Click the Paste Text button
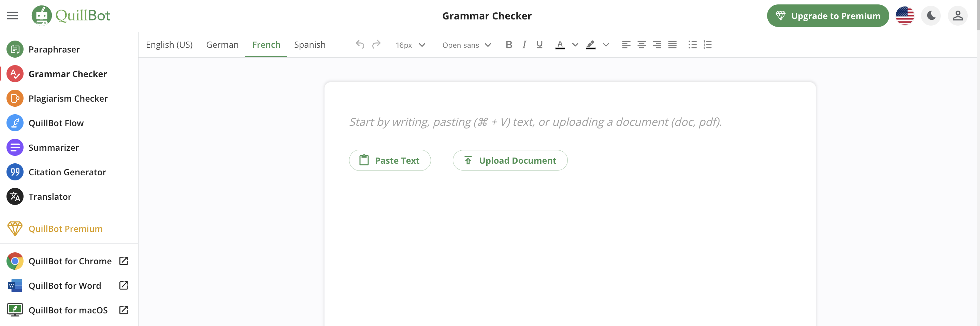The width and height of the screenshot is (980, 326). point(390,160)
